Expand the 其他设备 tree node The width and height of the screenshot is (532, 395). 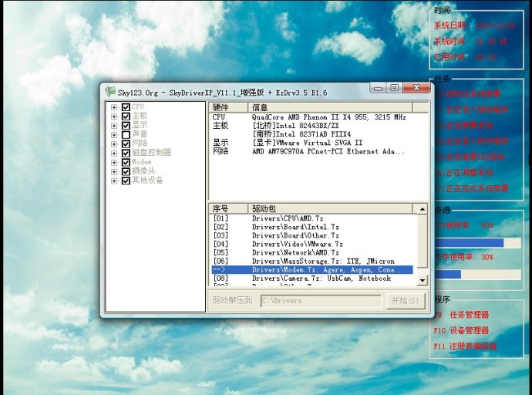click(x=114, y=181)
